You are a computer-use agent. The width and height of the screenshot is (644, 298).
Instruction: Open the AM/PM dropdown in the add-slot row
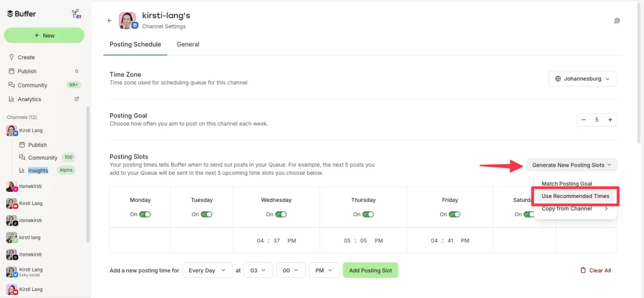[324, 270]
